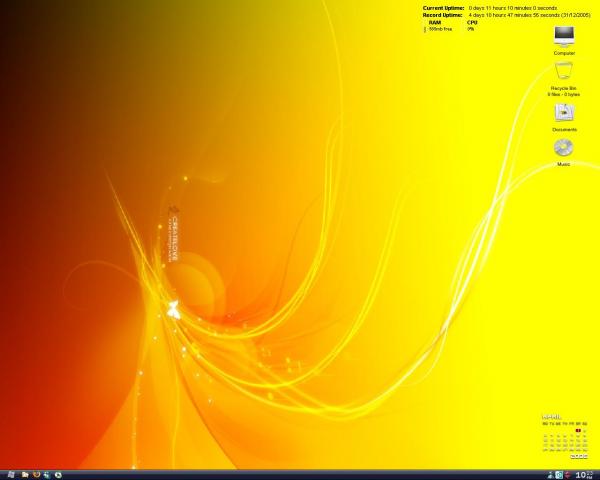Open the Documents folder icon
Image resolution: width=600 pixels, height=480 pixels.
tap(564, 111)
